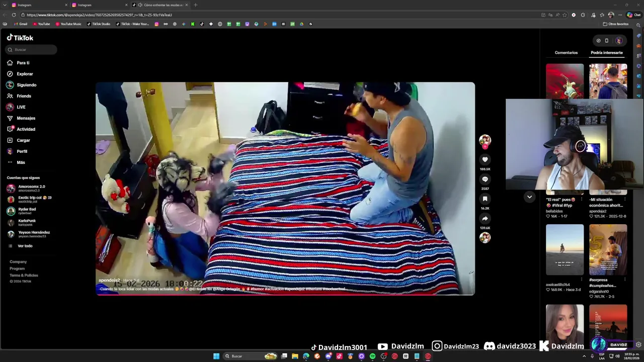Viewport: 644px width, 362px height.
Task: Open the tab search dropdown arrow
Action: (x=5, y=5)
